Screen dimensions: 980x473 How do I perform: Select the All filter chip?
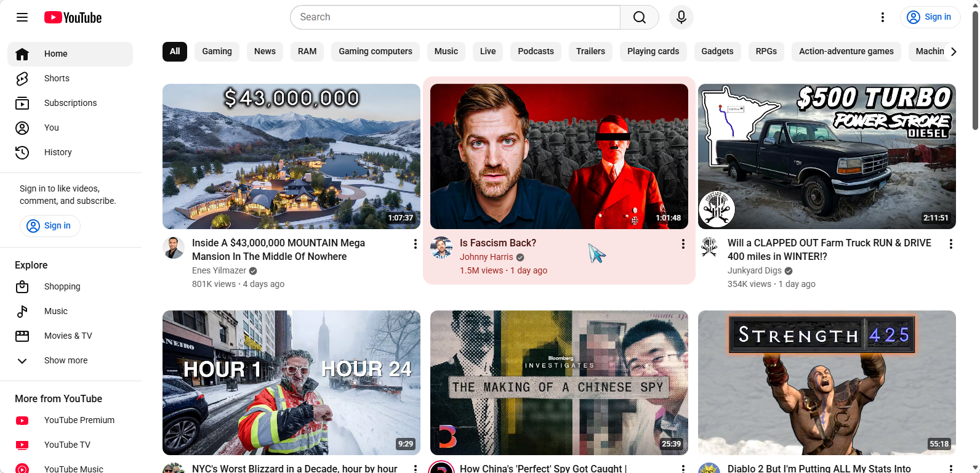click(175, 52)
